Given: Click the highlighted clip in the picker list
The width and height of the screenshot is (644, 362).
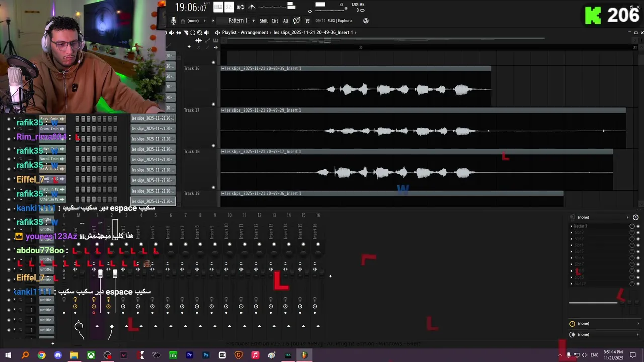Looking at the screenshot, I should pyautogui.click(x=153, y=201).
